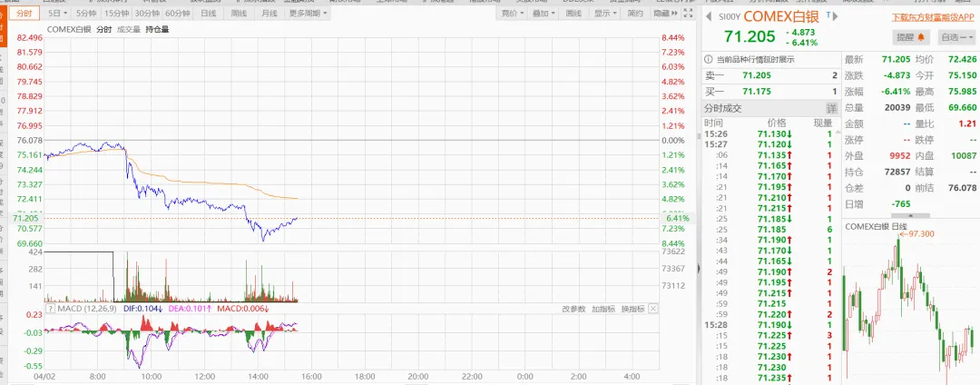This screenshot has height=385, width=980.
Task: Click the COMEX白银 instrument title
Action: tap(782, 17)
